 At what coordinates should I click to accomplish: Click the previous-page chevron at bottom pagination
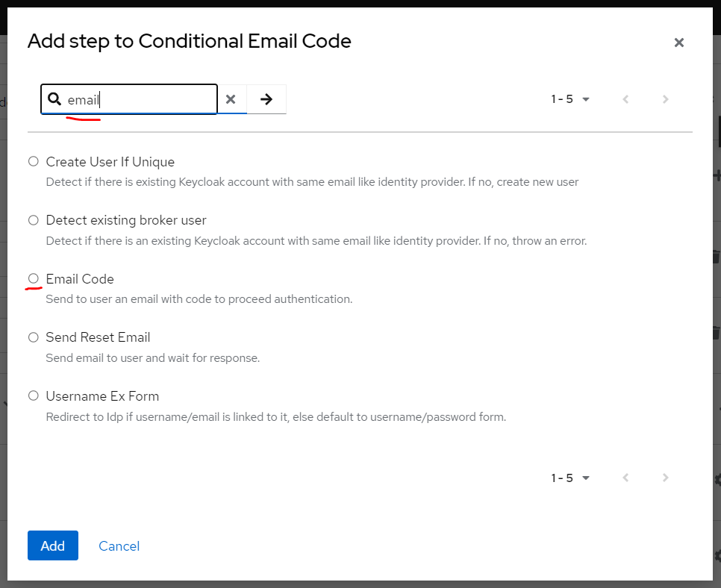pos(625,478)
